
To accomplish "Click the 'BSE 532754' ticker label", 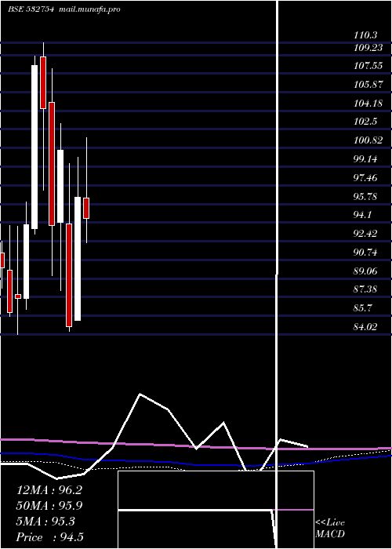I will point(31,9).
